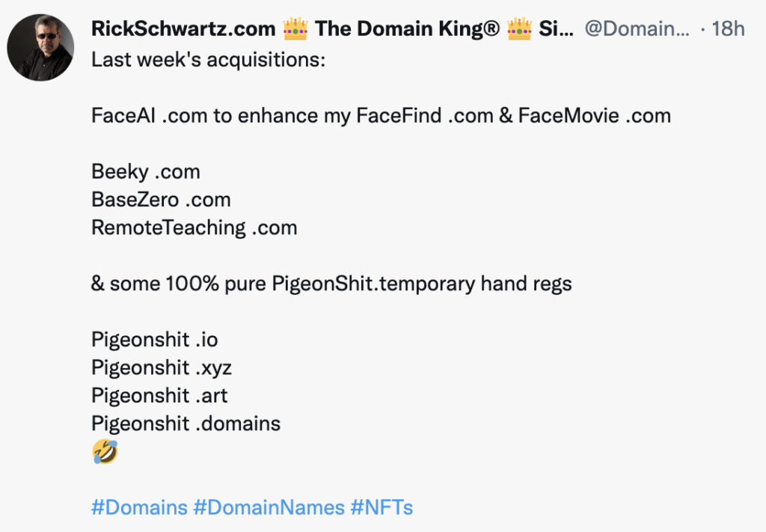Viewport: 766px width, 532px height.
Task: Click the FaceAI .com text line
Action: click(x=381, y=115)
